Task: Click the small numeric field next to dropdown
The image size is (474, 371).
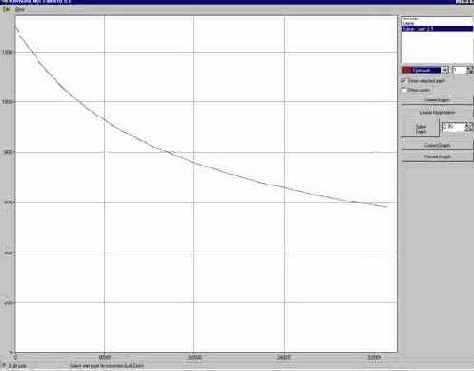Action: pos(459,70)
